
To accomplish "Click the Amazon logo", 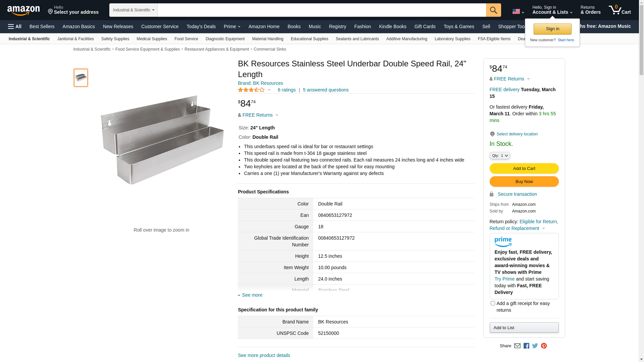I will tap(23, 10).
